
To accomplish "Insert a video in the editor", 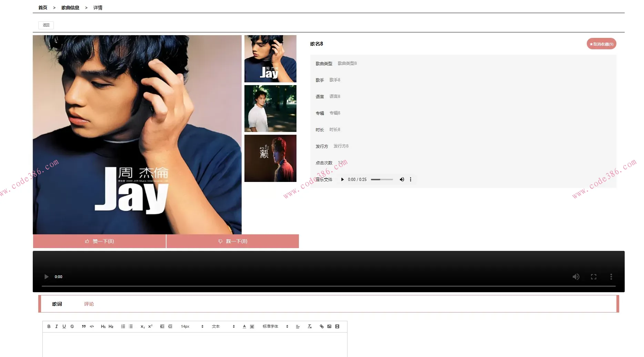I will point(337,326).
